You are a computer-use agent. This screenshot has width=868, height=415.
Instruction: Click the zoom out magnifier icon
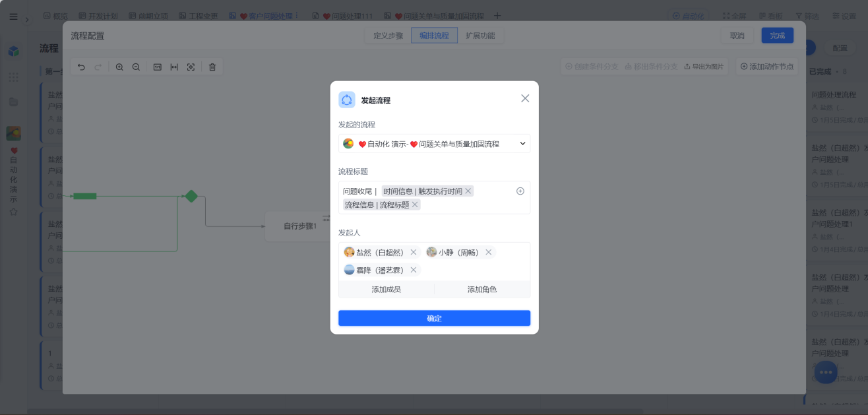pos(136,67)
